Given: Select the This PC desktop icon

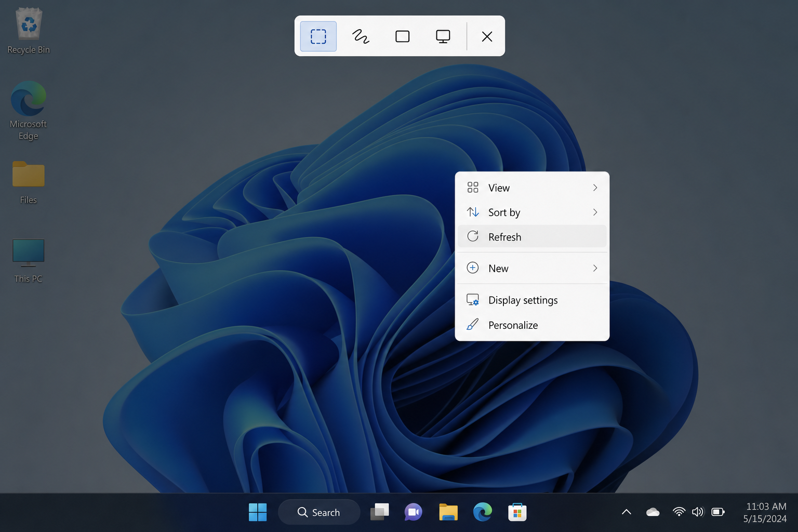Looking at the screenshot, I should pyautogui.click(x=29, y=260).
